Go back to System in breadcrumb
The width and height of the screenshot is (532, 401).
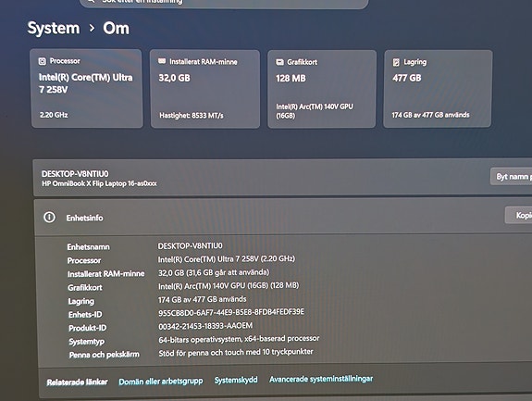click(54, 28)
